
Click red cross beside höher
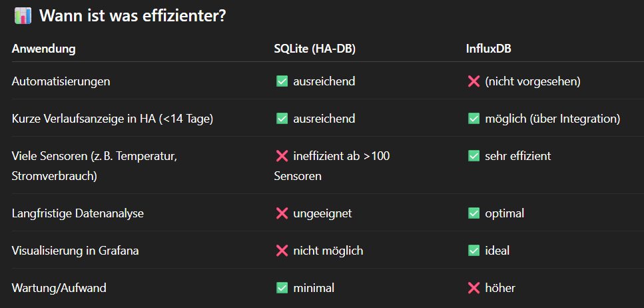point(474,288)
